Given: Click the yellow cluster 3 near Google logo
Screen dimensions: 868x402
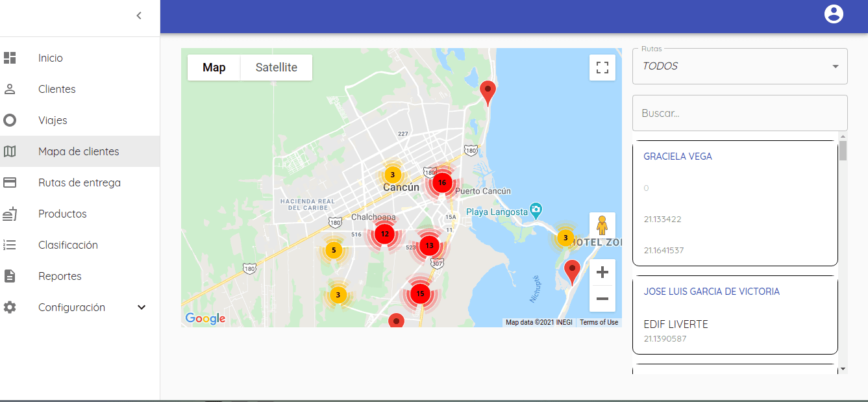Looking at the screenshot, I should 338,295.
